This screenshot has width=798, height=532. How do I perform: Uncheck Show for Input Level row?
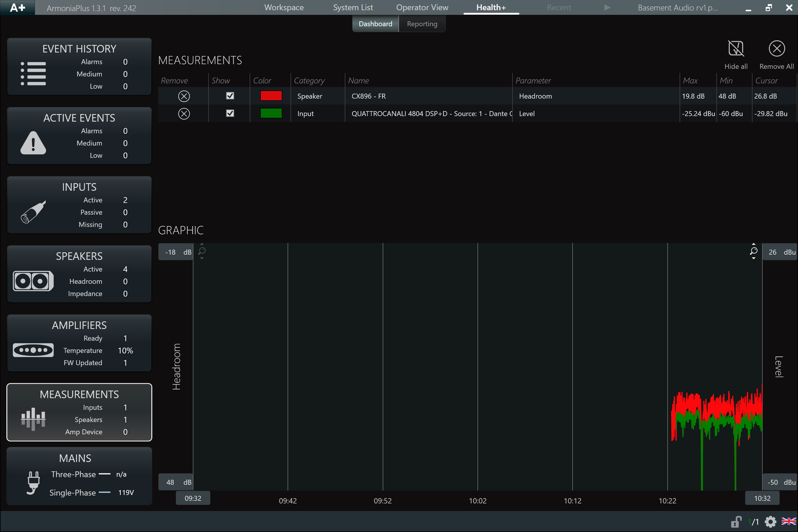[230, 113]
